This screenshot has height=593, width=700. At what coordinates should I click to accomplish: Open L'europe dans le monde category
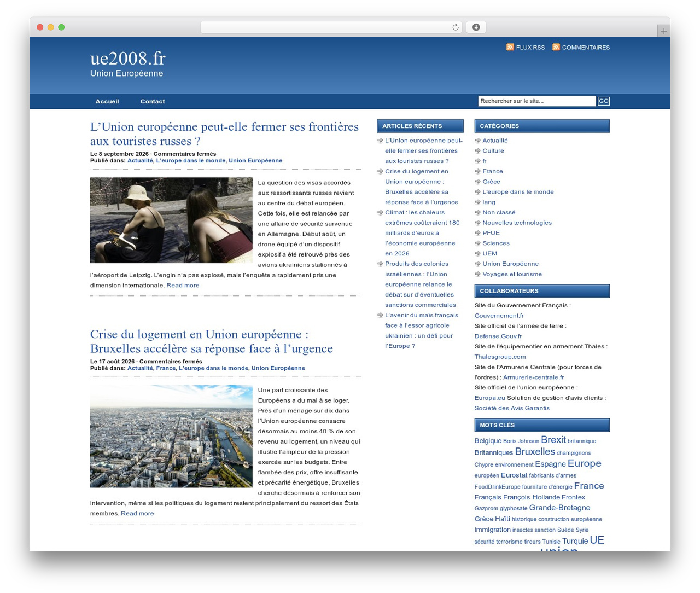point(518,192)
